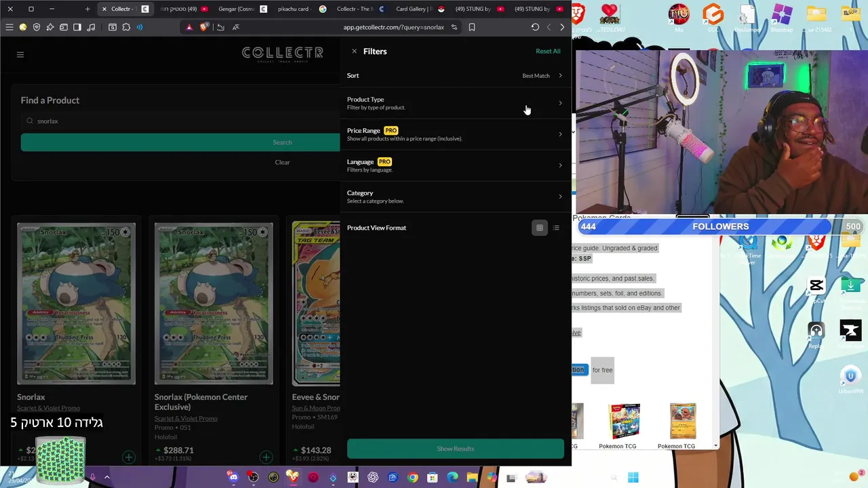Open site settings icon beside URL
Viewport: 868px width, 488px height.
tap(454, 27)
